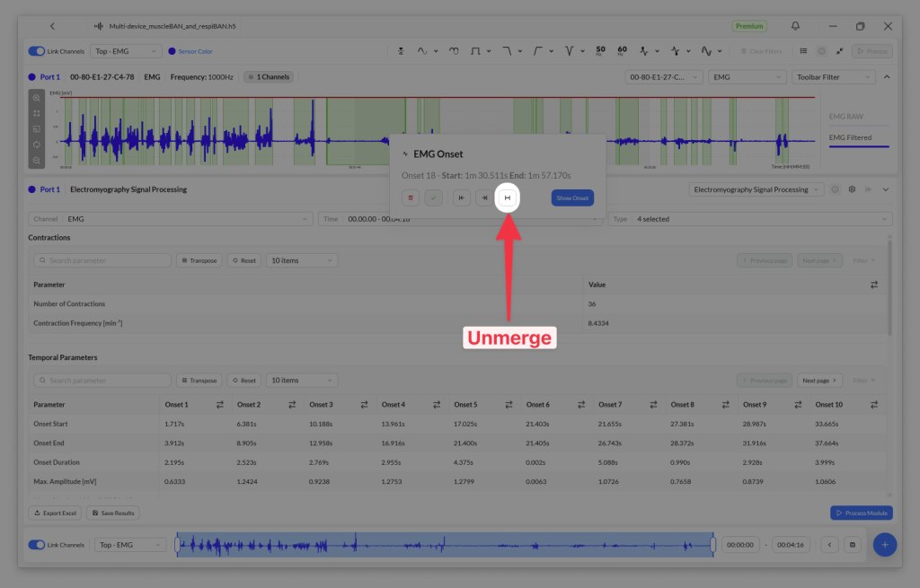920x588 pixels.
Task: Click the right handle of timeline range slider
Action: coord(712,545)
